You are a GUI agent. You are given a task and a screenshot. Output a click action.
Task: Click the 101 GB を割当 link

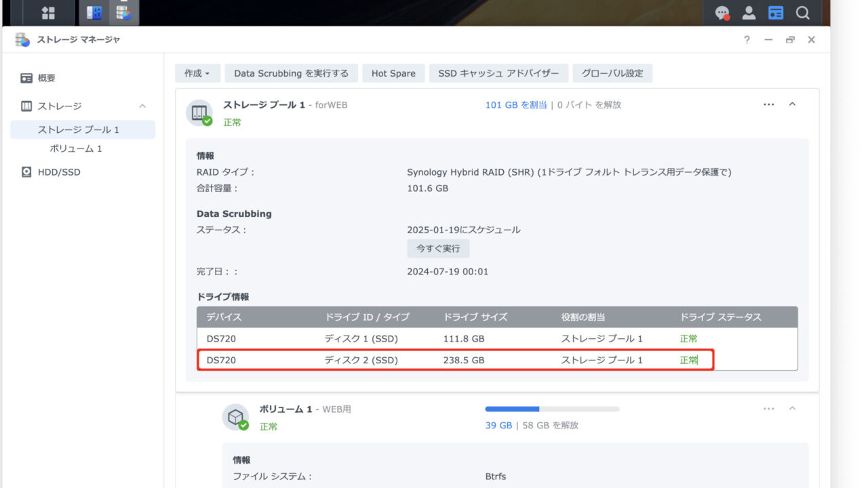coord(516,105)
